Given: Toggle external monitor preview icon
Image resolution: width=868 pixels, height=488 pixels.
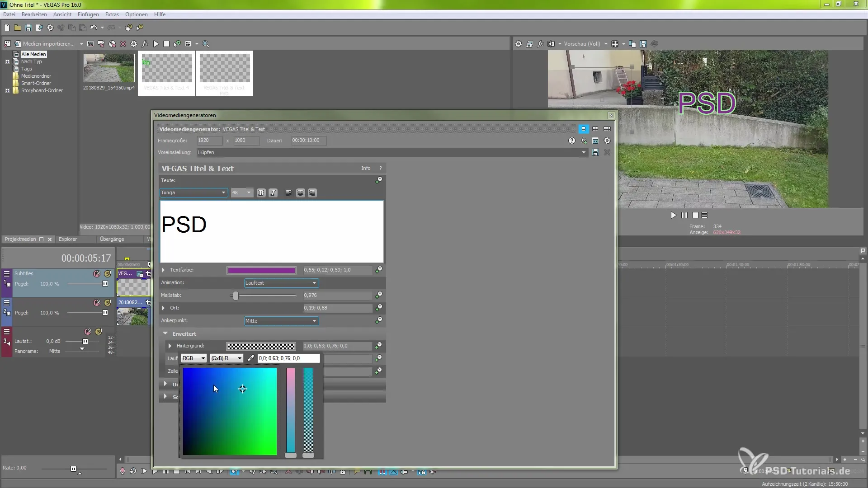Looking at the screenshot, I should click(529, 44).
